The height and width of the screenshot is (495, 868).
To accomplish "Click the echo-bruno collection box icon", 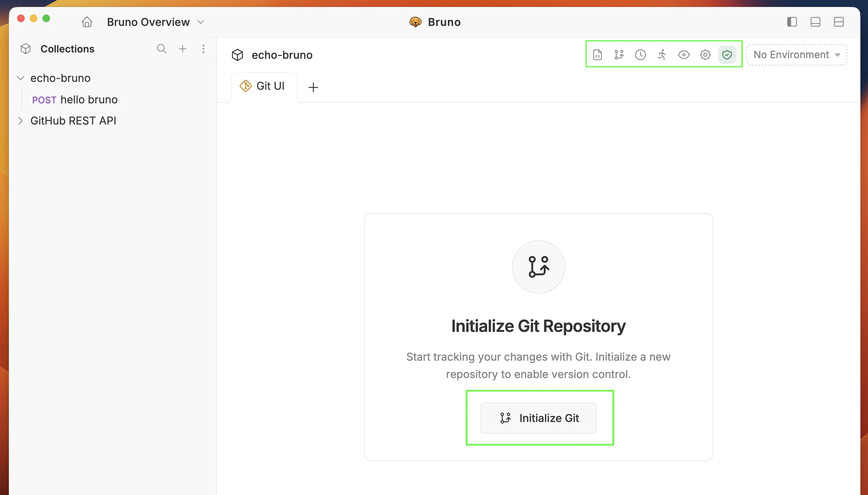I will tap(238, 55).
